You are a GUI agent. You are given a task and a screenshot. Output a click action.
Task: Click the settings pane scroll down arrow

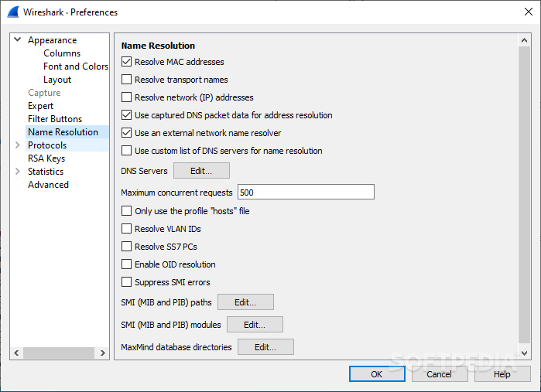[525, 353]
